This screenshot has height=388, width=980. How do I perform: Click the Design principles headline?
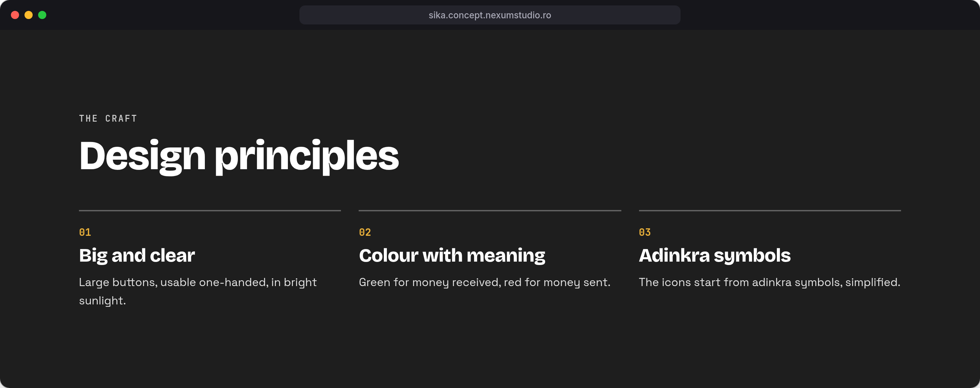click(x=239, y=156)
